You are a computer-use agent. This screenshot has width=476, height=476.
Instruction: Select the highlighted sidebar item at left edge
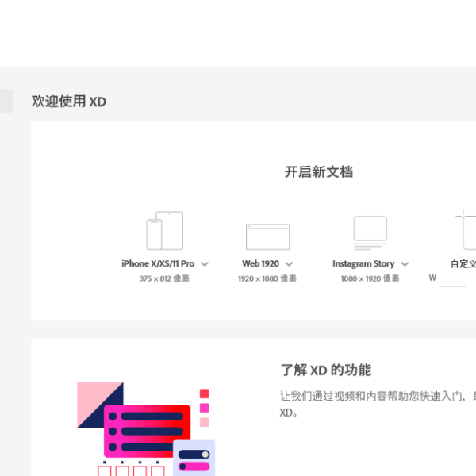pos(6,102)
